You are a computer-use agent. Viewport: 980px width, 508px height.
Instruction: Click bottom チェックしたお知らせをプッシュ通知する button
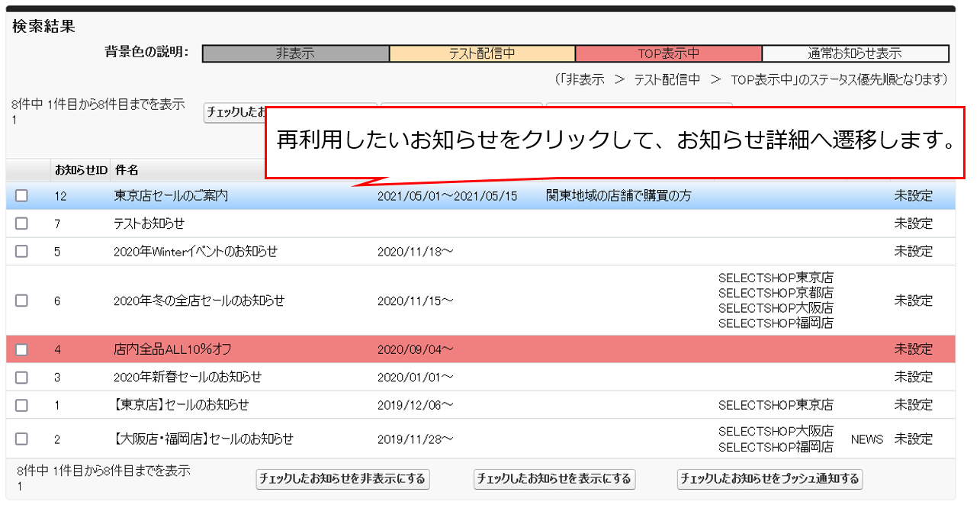click(x=770, y=479)
